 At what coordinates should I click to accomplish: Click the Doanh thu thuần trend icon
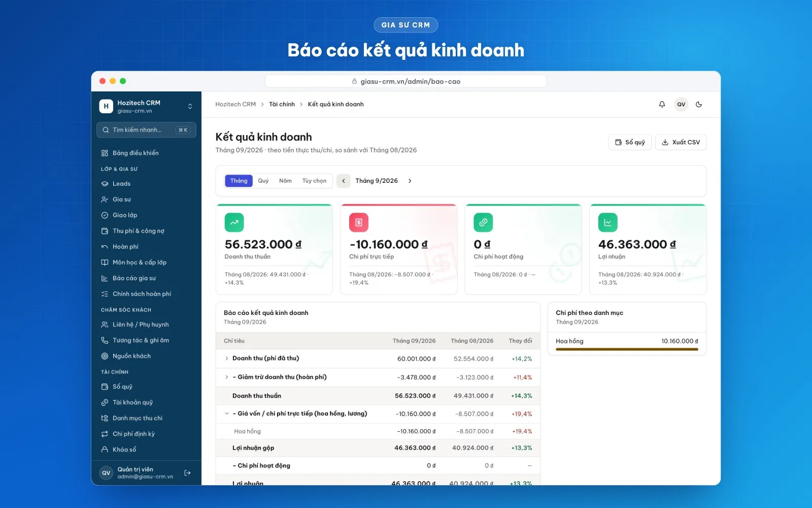click(234, 223)
